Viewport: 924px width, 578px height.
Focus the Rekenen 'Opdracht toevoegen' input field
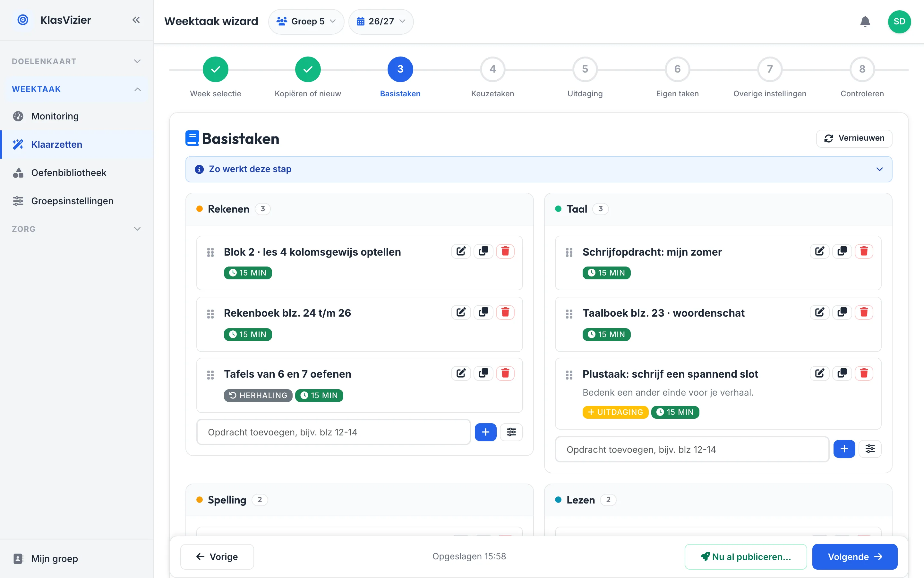tap(333, 432)
